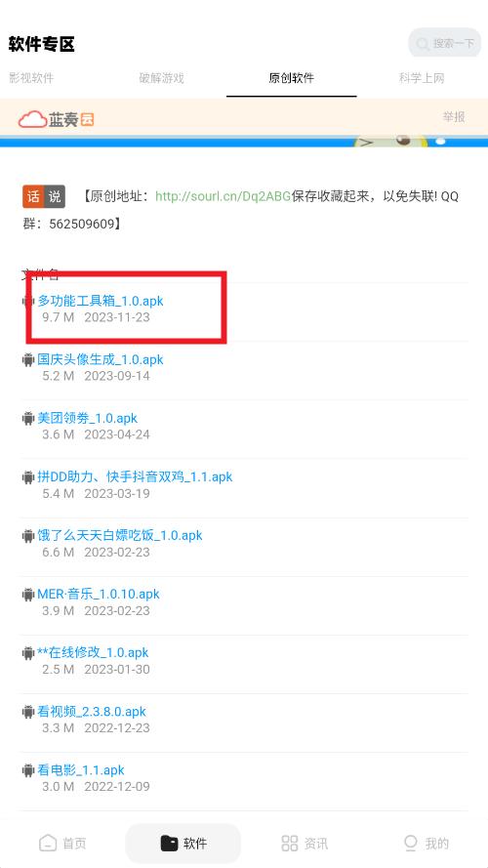The height and width of the screenshot is (868, 488).
Task: Open 饿了么天天白嫖吃饭_1.0.apk link
Action: coord(119,535)
